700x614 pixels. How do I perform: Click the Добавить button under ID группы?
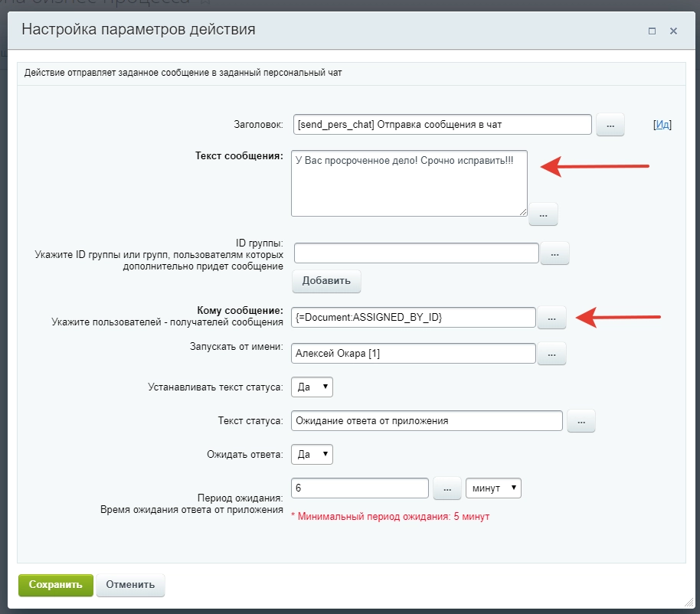coord(326,280)
